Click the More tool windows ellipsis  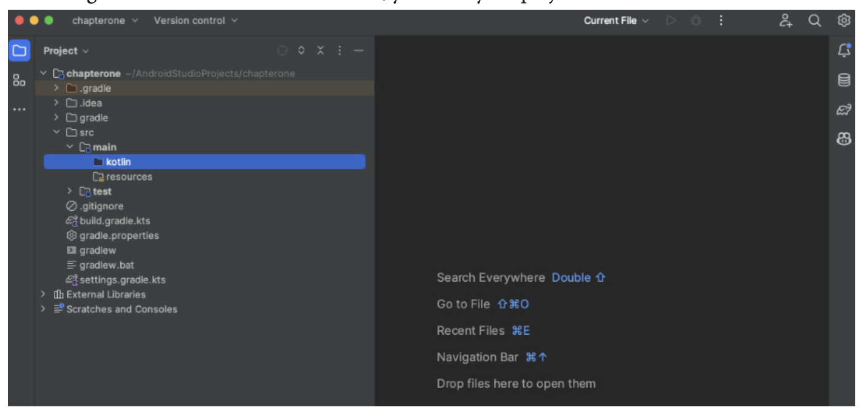[19, 110]
